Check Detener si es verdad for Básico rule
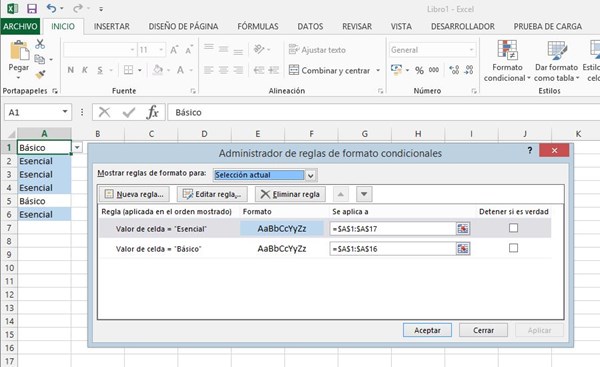Screen dimensions: 600x367 [x=513, y=248]
